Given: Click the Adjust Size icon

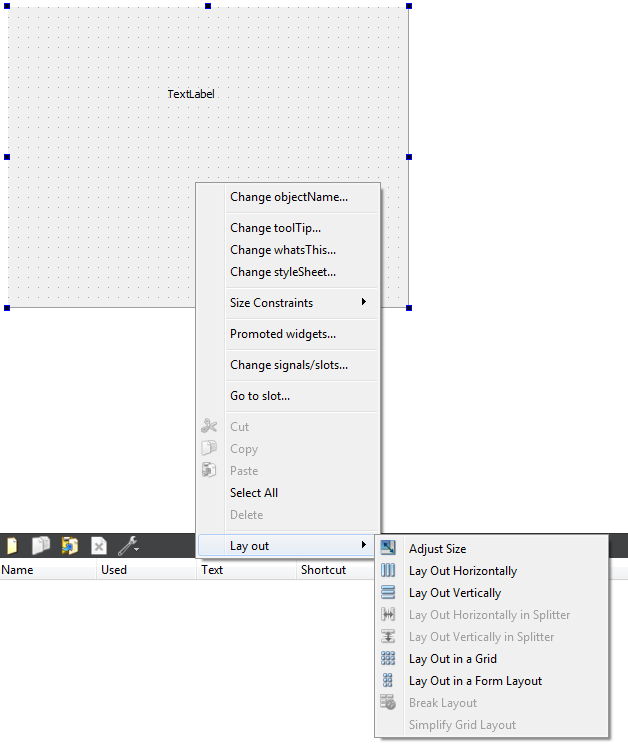Looking at the screenshot, I should click(x=388, y=548).
